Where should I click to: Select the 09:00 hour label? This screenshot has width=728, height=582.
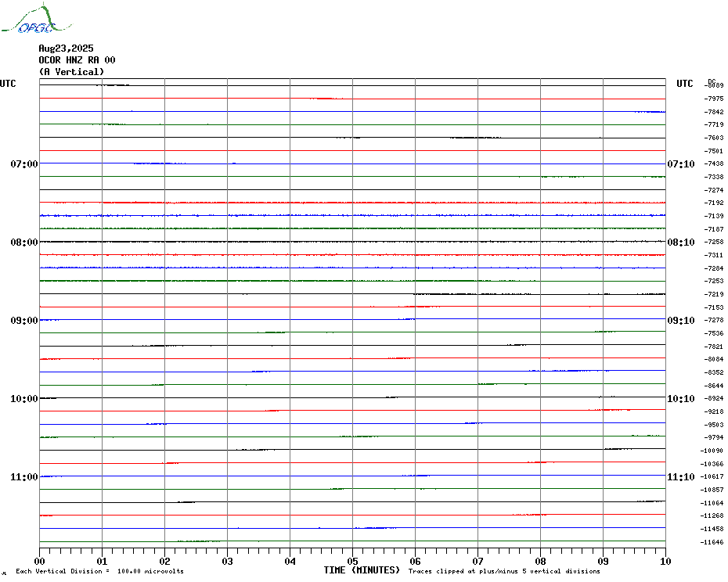(24, 321)
